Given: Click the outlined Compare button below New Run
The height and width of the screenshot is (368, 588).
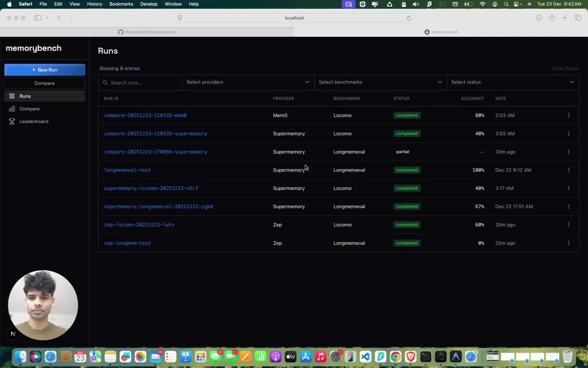Looking at the screenshot, I should coord(44,83).
